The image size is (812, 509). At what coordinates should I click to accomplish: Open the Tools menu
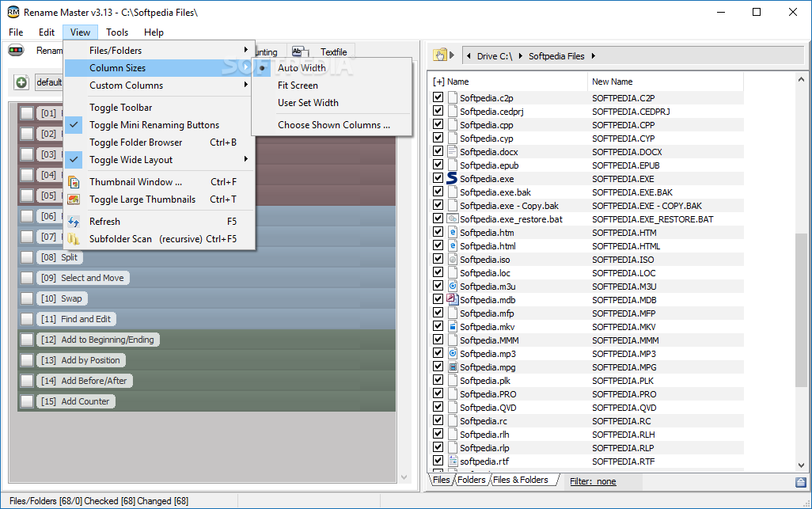click(117, 32)
